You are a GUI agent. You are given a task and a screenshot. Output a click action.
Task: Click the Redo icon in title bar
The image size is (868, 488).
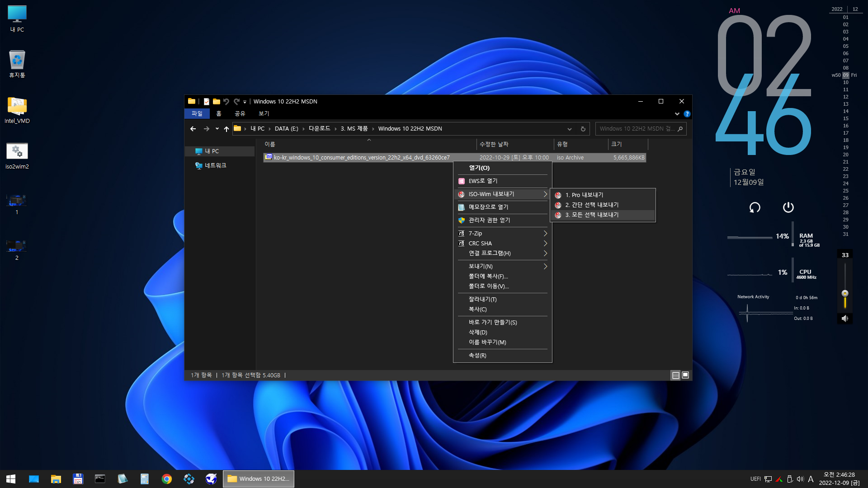[x=236, y=102]
